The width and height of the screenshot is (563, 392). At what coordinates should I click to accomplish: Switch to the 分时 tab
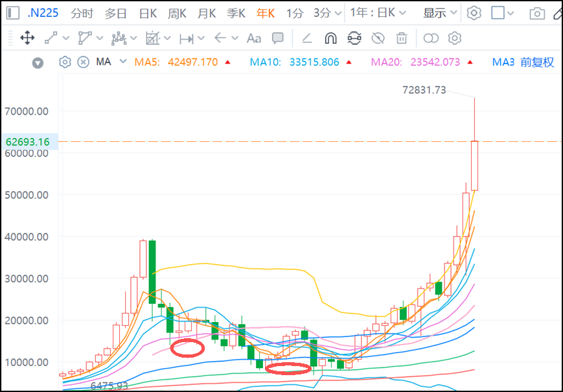tap(82, 14)
